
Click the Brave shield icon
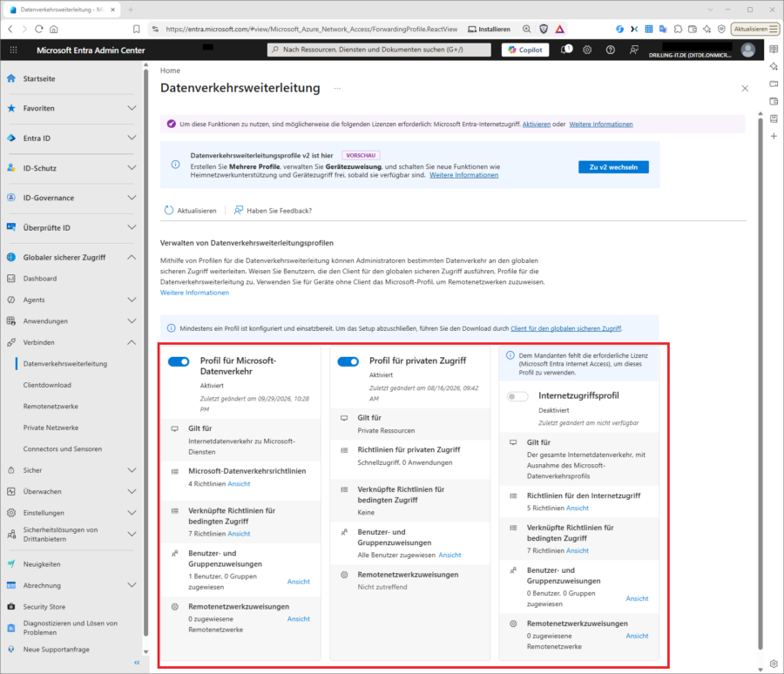pyautogui.click(x=544, y=29)
